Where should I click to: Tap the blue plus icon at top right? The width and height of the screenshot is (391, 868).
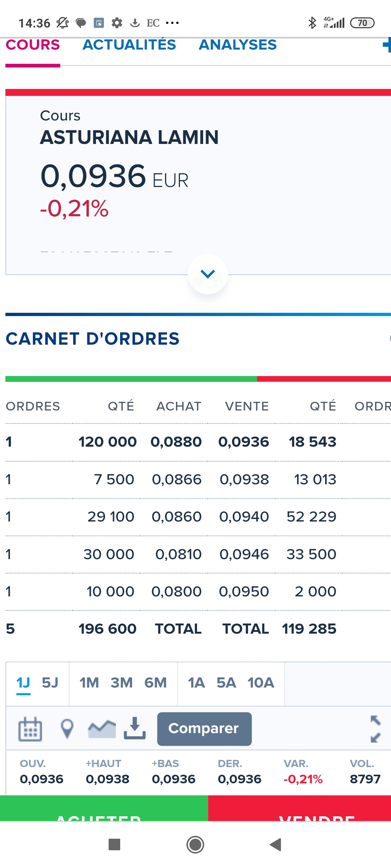[x=386, y=45]
